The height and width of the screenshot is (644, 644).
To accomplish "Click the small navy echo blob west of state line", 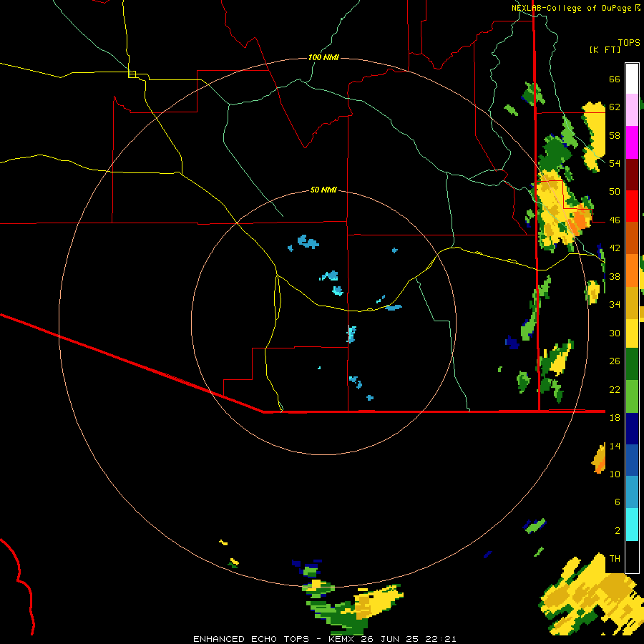I will click(512, 342).
